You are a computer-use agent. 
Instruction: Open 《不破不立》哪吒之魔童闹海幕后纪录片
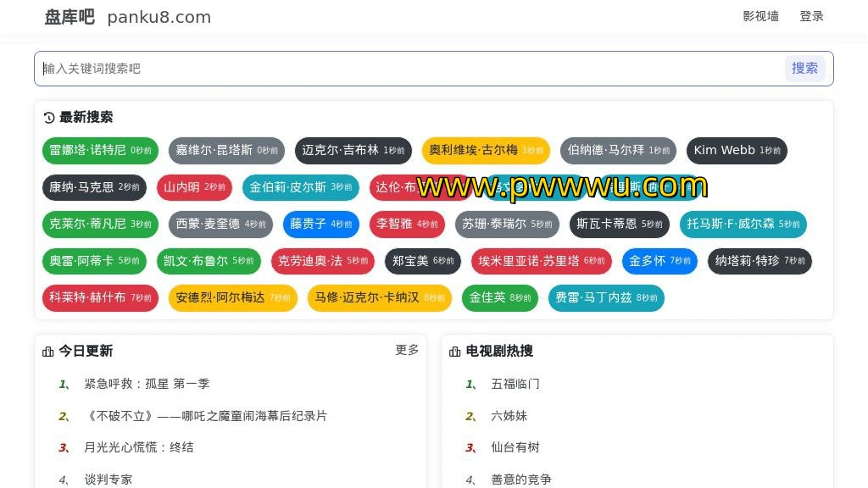click(205, 415)
